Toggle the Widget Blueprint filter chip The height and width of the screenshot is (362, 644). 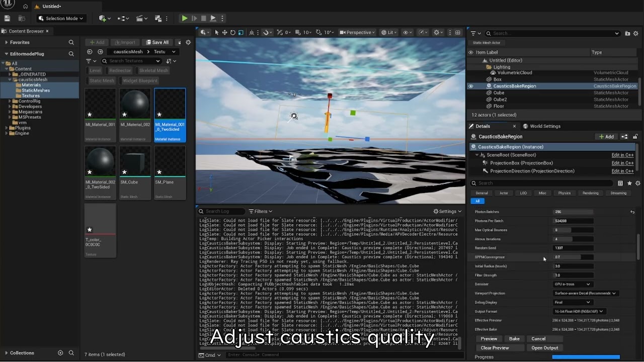[140, 81]
